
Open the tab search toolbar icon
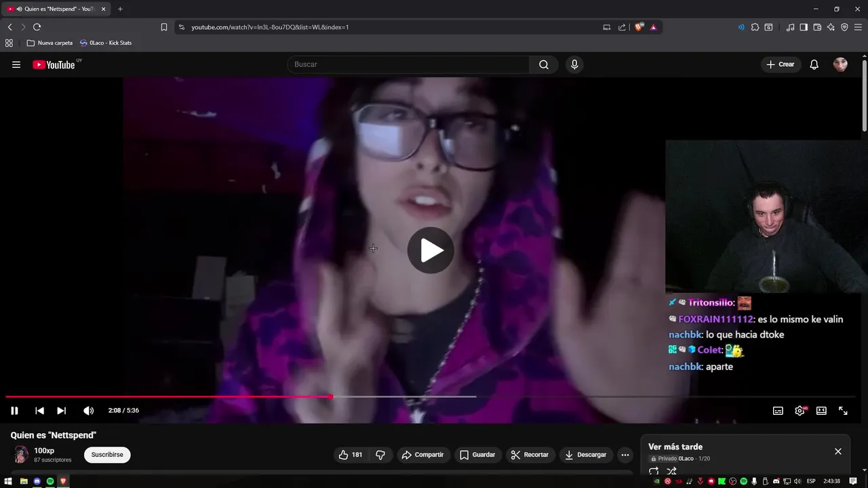pos(768,27)
